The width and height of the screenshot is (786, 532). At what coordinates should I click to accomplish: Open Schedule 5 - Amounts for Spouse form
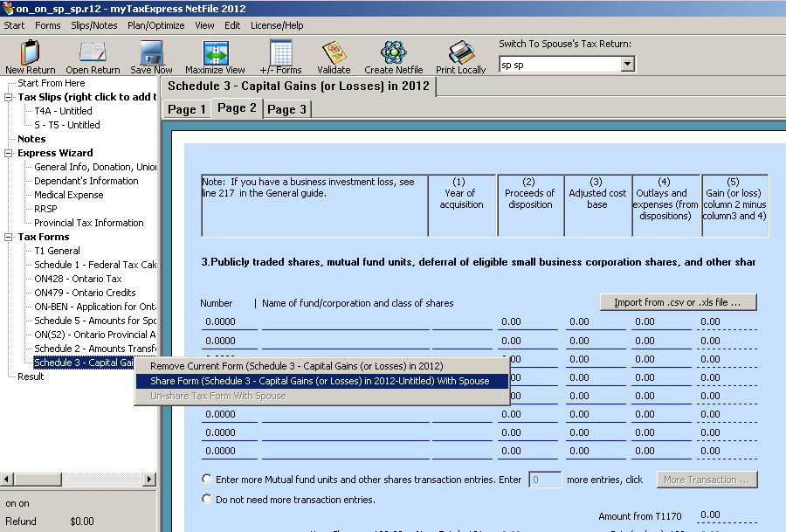pos(95,321)
